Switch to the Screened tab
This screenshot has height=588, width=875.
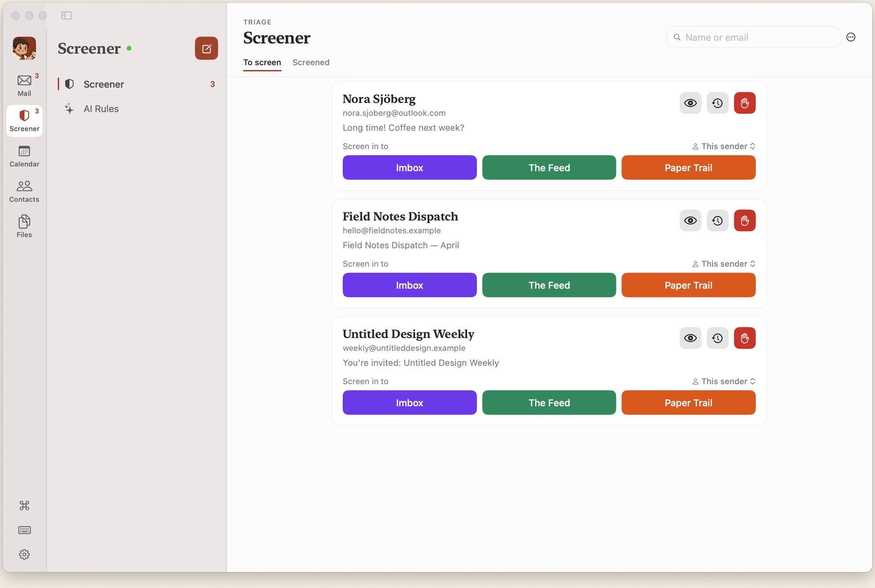tap(311, 62)
